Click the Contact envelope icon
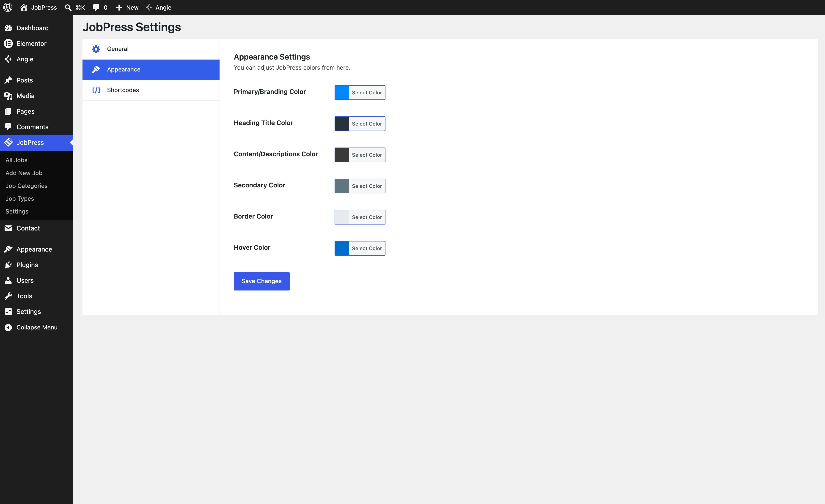The width and height of the screenshot is (825, 504). [x=8, y=228]
